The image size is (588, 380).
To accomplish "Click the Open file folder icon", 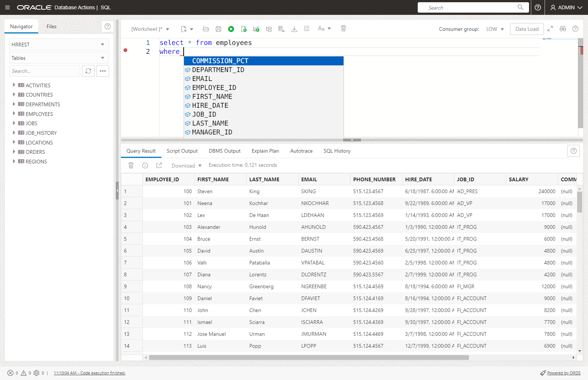I will (x=206, y=29).
